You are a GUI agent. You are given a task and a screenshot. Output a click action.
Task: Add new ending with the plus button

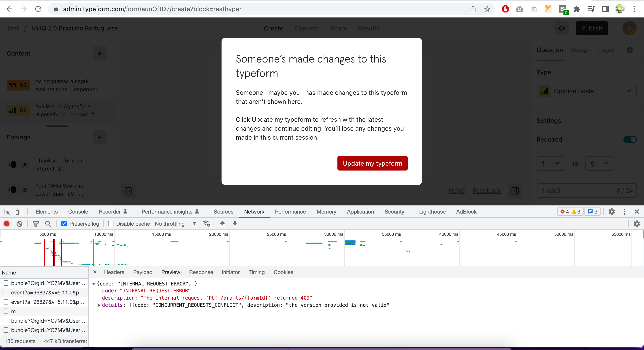click(x=100, y=137)
